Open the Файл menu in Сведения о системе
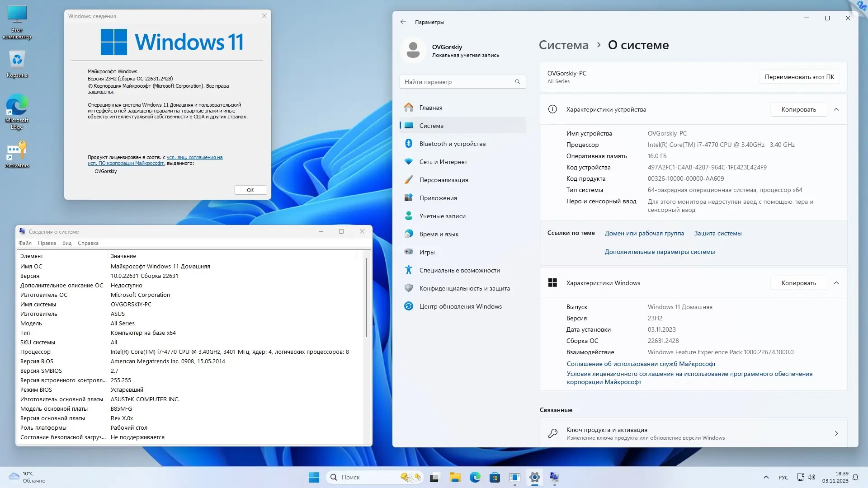Screen dimensions: 868x488 click(25, 243)
